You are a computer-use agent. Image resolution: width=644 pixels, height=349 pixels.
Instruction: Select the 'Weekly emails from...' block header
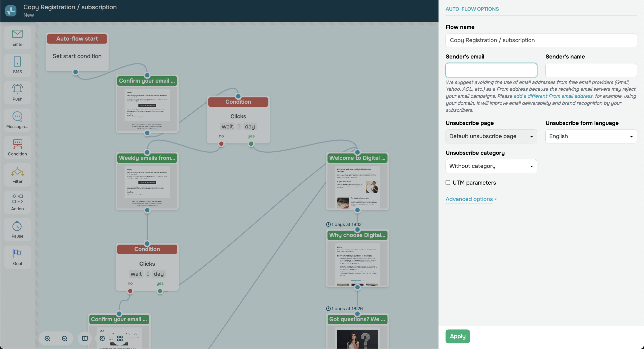pos(147,158)
